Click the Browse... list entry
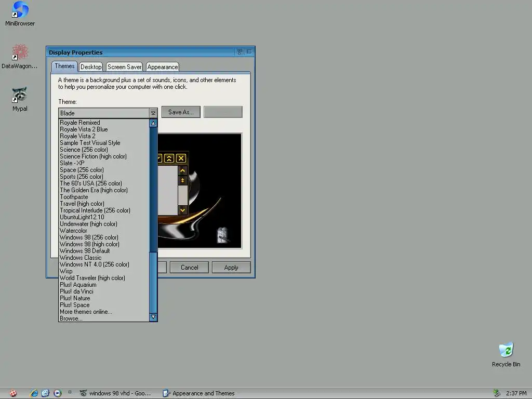This screenshot has width=532, height=399. point(104,318)
